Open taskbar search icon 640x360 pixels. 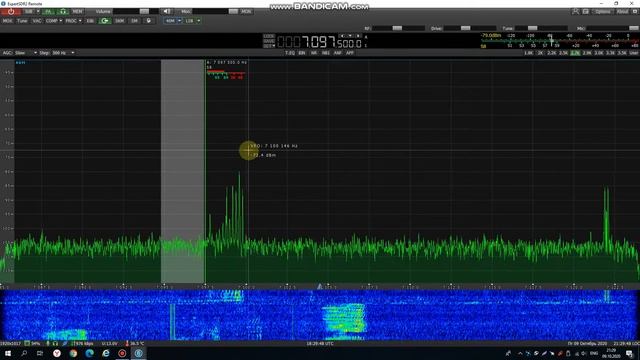coord(24,353)
